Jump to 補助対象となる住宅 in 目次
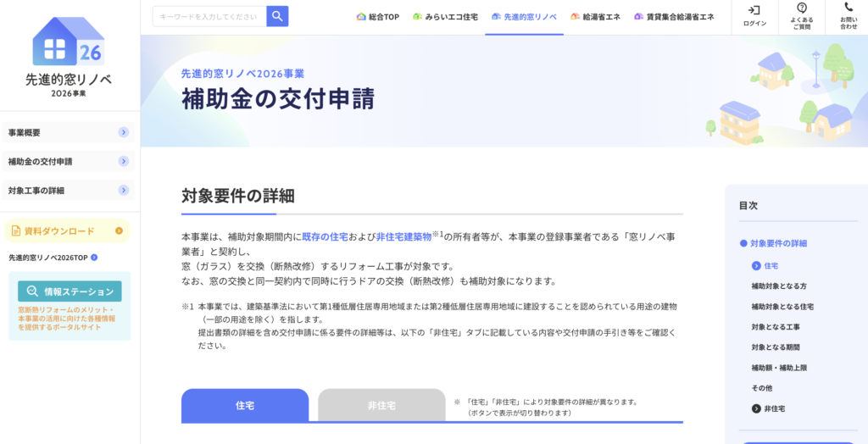This screenshot has width=868, height=444. coord(782,307)
